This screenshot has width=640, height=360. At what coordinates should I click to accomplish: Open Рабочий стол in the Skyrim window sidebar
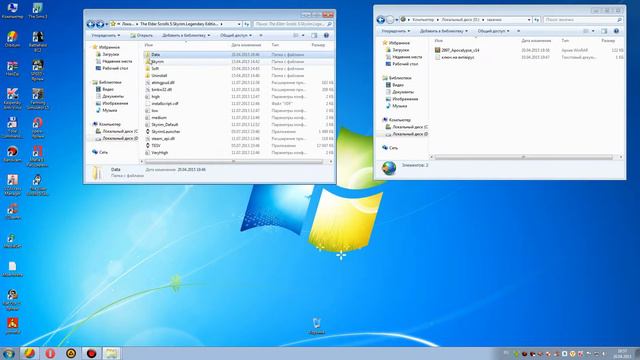pos(112,69)
